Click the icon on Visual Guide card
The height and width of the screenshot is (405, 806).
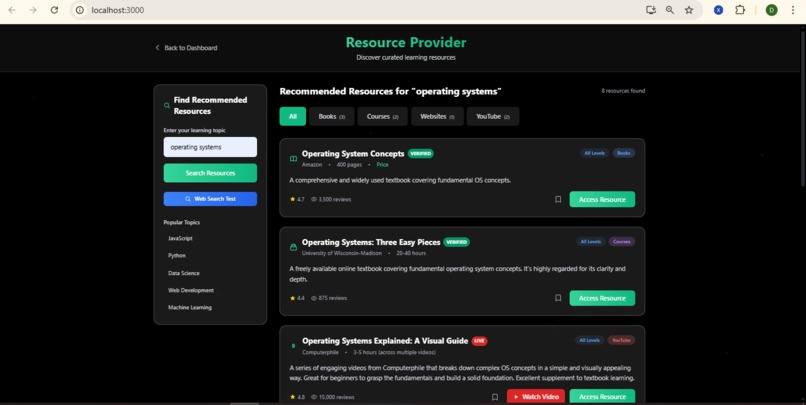(294, 346)
